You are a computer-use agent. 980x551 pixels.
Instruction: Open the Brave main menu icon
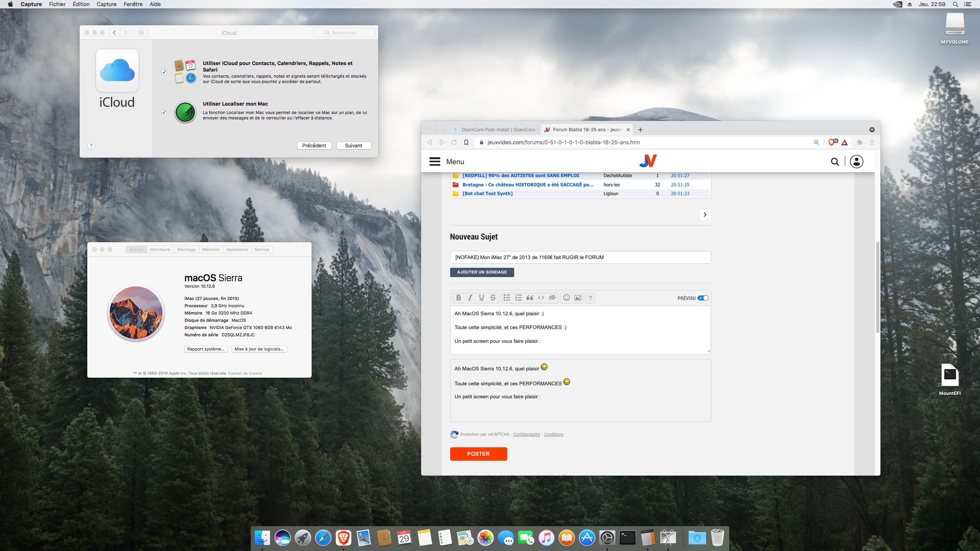pyautogui.click(x=872, y=142)
